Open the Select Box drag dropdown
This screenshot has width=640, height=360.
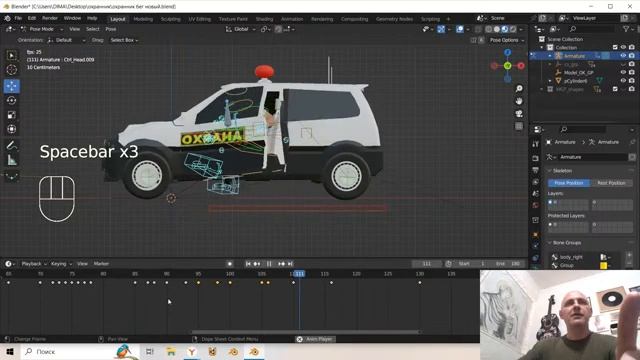pos(124,40)
